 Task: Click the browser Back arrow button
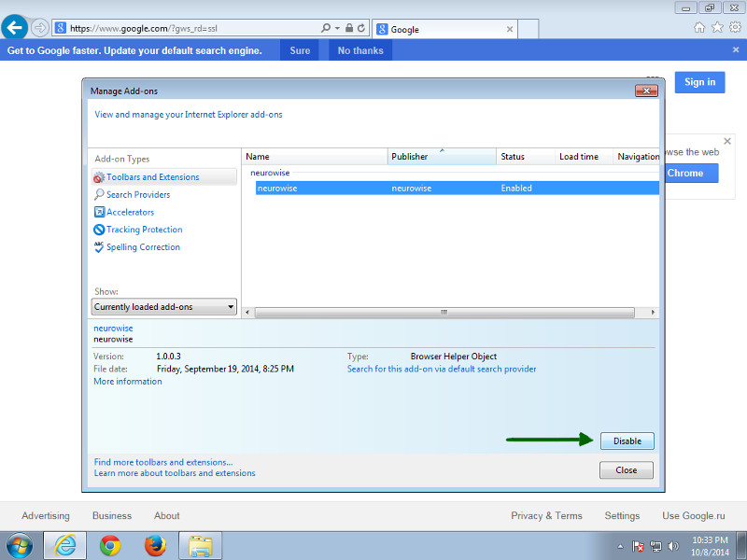15,27
